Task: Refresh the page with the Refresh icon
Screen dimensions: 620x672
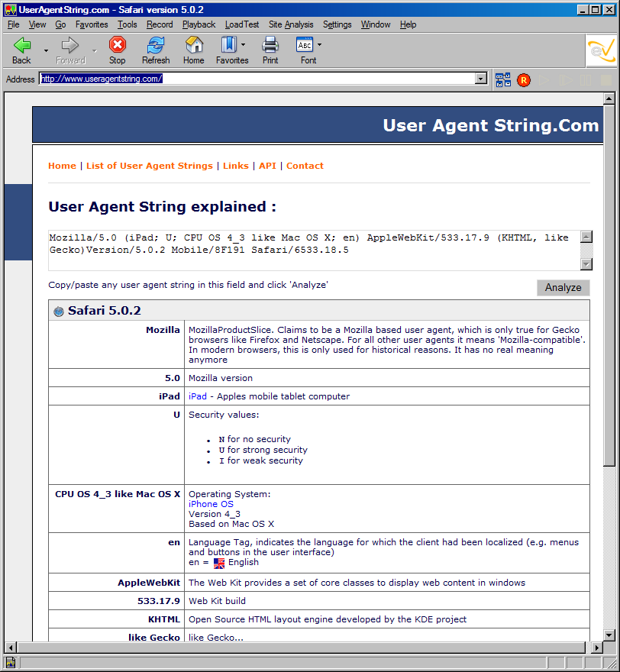Action: (x=156, y=44)
